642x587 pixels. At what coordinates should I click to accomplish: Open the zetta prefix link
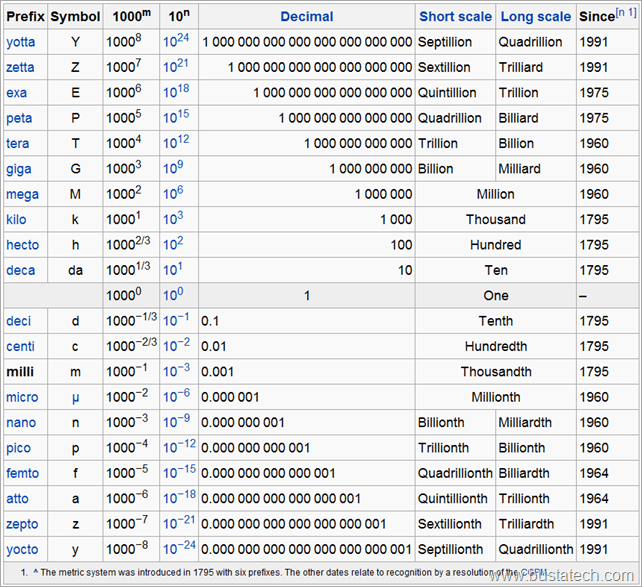point(20,68)
